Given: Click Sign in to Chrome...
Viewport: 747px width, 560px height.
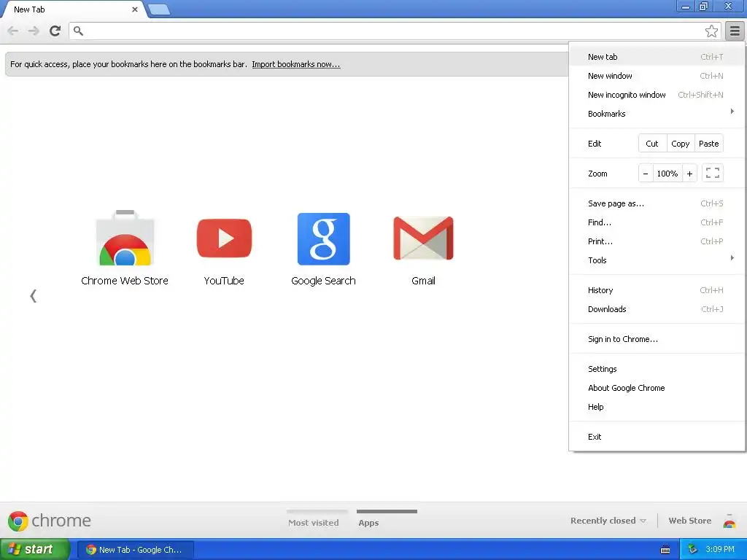Looking at the screenshot, I should point(657,339).
